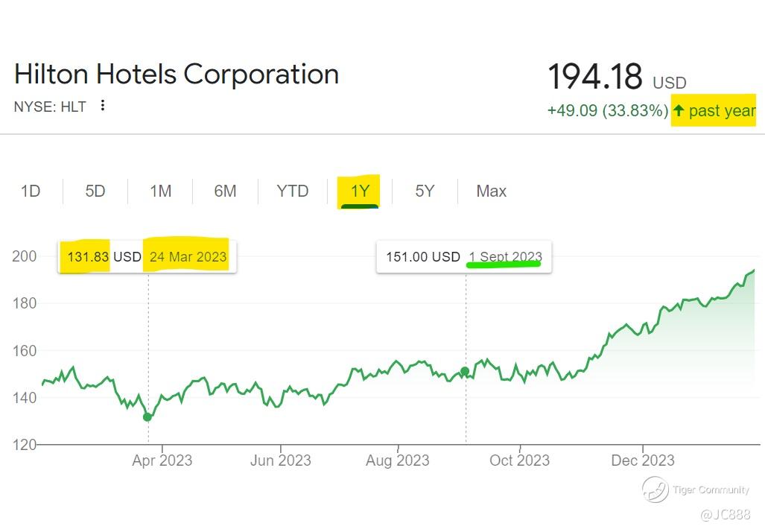Viewport: 765px width, 532px height.
Task: Click the Hilton Hotels Corporation title
Action: (177, 75)
